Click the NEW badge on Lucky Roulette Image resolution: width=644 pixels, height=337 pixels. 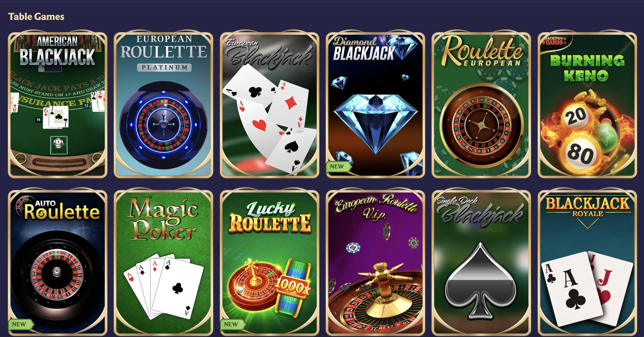(x=232, y=324)
